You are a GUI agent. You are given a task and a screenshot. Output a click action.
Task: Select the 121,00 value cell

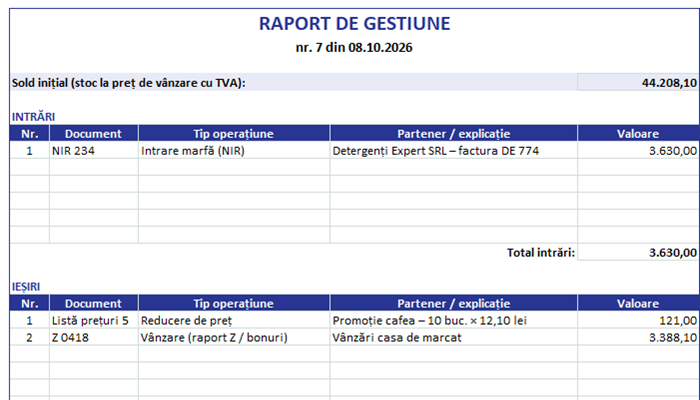point(638,320)
